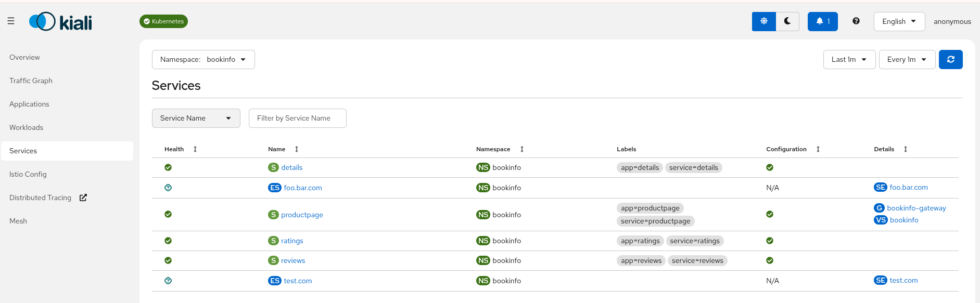
Task: Focus the Filter by Service Name field
Action: 297,118
